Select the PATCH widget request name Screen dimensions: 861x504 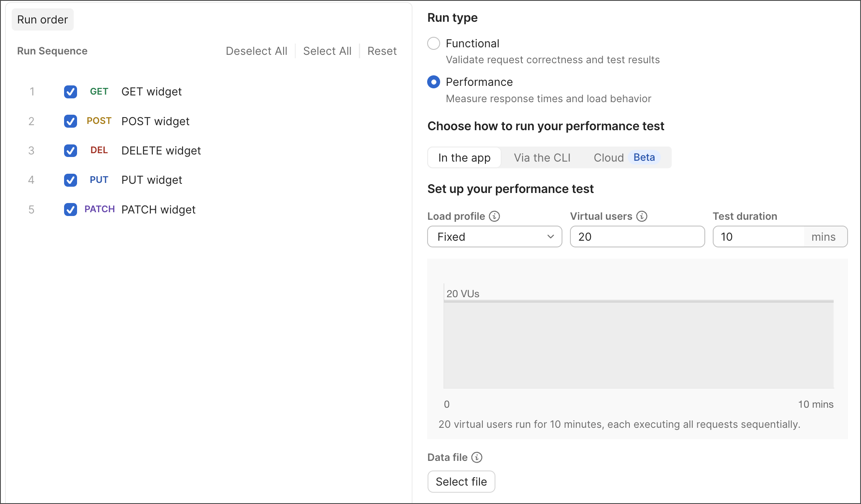point(158,210)
